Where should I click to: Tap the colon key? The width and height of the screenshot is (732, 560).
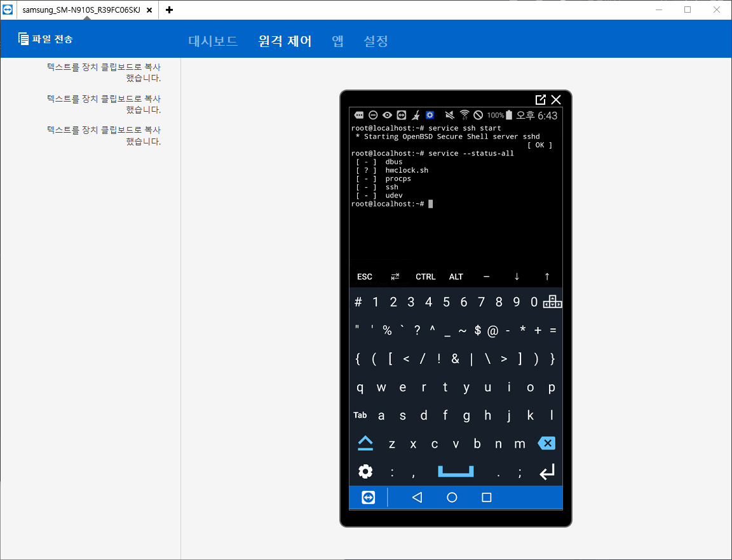392,472
